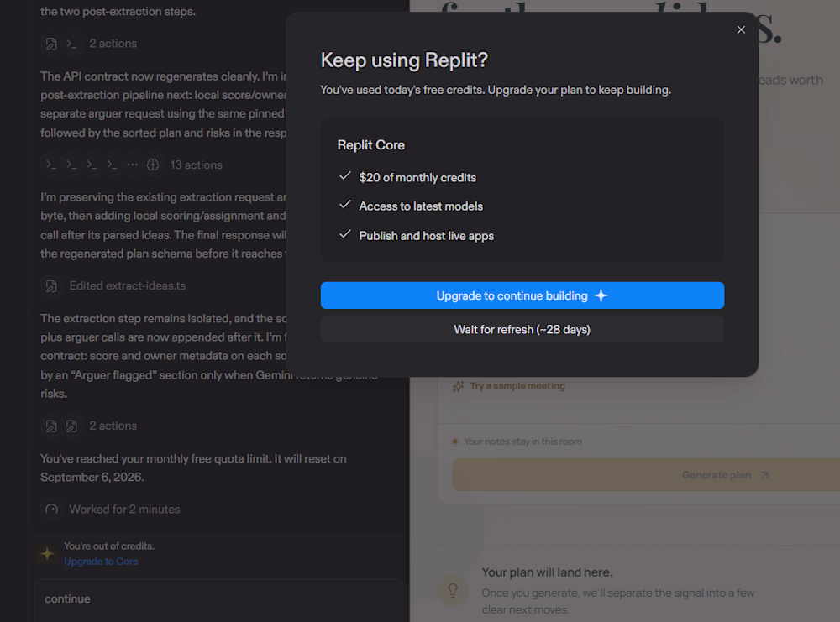Click Your notes stay in this room text

coord(522,442)
